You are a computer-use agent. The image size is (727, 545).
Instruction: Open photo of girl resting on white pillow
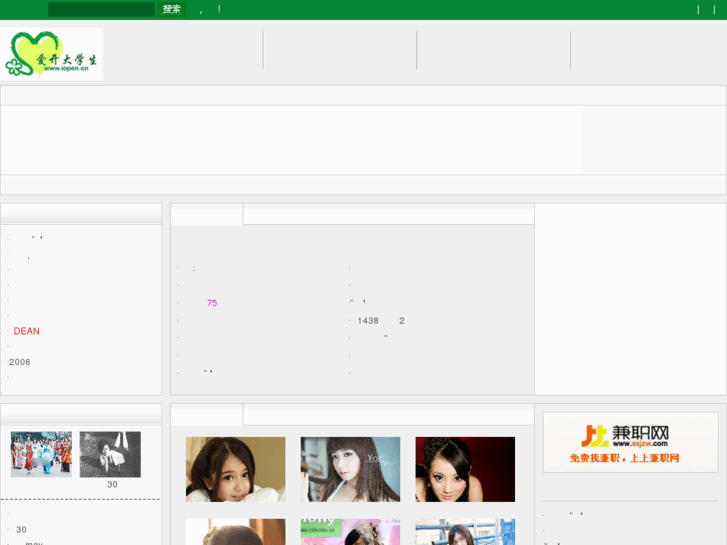click(x=236, y=469)
